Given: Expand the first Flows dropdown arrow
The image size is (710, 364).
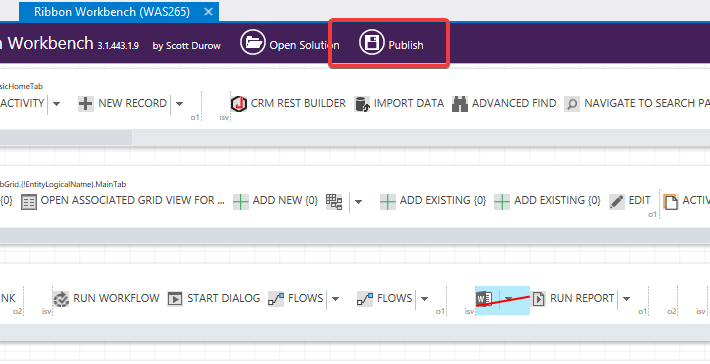Looking at the screenshot, I should (336, 299).
